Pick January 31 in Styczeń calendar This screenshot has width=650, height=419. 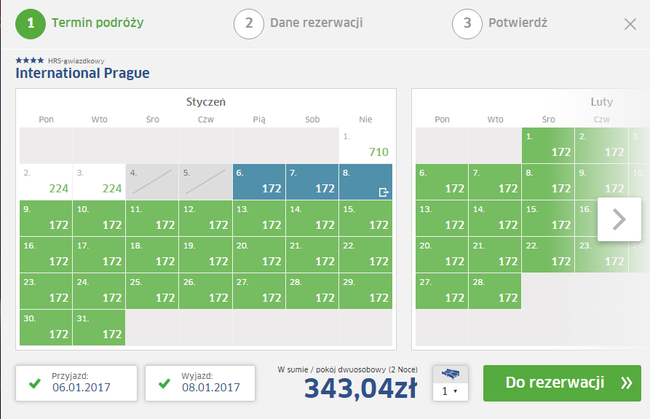(99, 328)
